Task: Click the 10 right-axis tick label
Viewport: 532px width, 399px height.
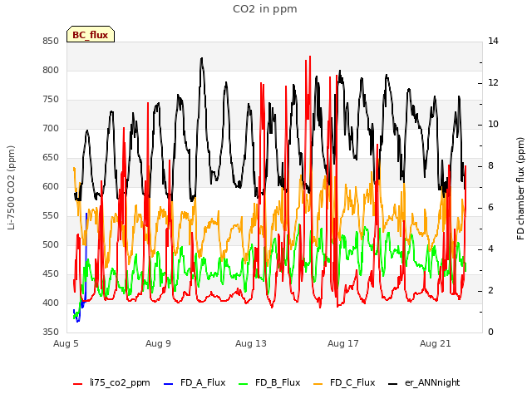Action: point(493,125)
